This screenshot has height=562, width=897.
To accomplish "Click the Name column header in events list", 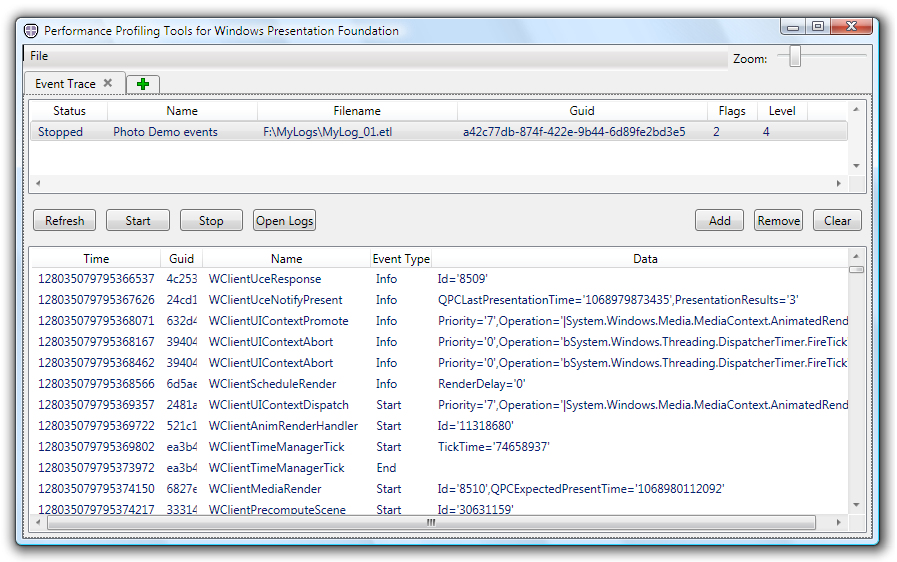I will [x=287, y=259].
